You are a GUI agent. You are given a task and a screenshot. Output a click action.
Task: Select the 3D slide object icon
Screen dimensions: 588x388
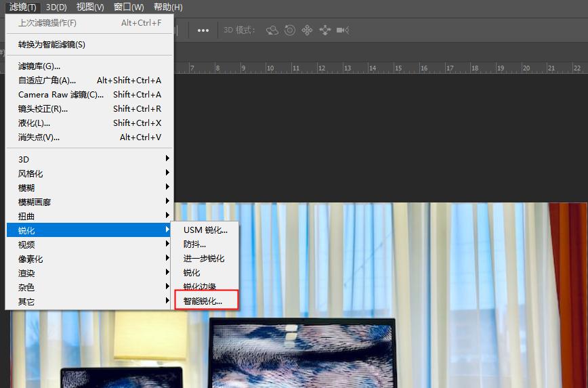[325, 30]
